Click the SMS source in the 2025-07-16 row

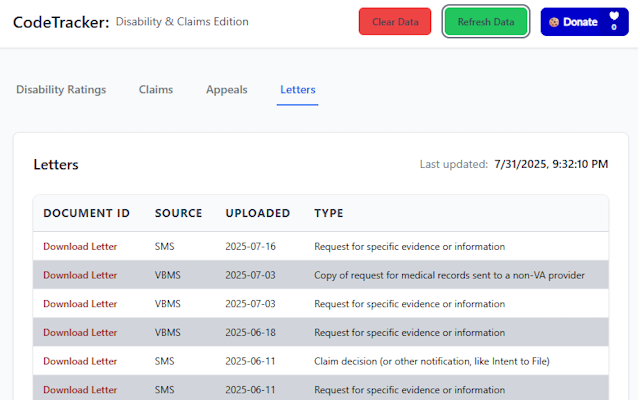(164, 247)
